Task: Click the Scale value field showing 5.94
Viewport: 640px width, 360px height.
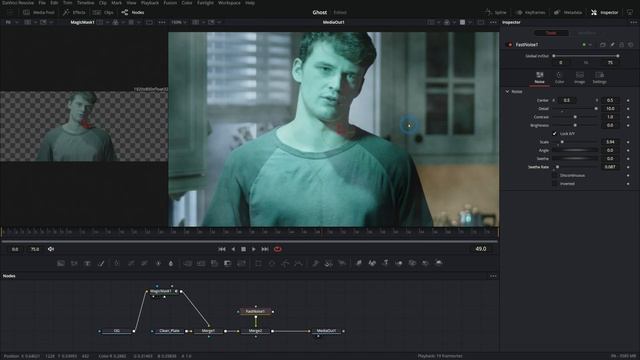Action: (x=610, y=142)
